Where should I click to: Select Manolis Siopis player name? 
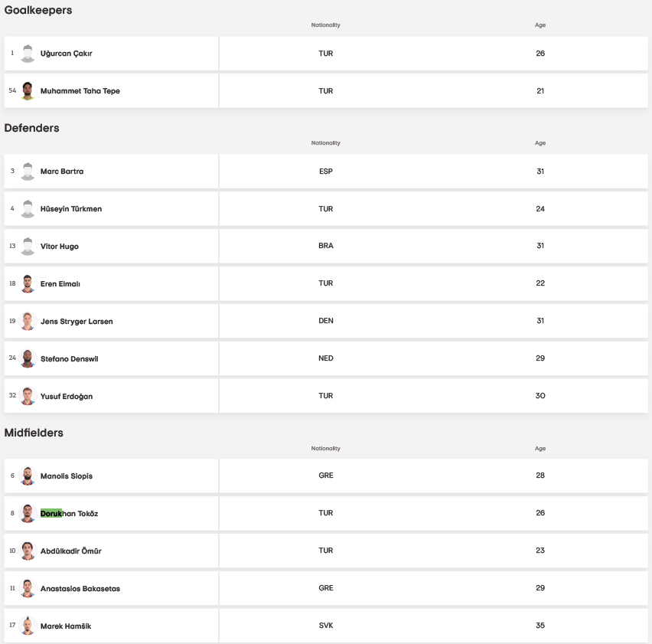tap(67, 476)
